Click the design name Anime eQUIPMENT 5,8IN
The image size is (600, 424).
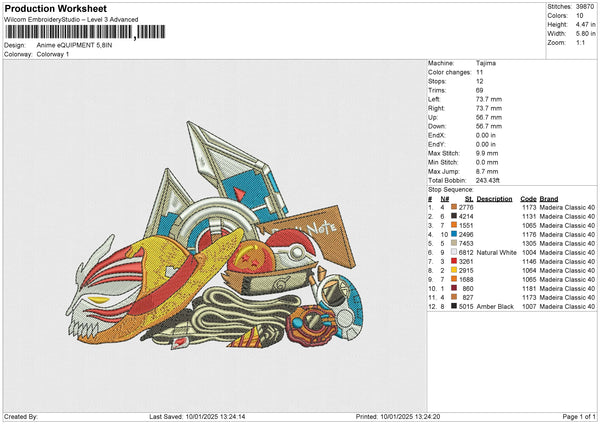75,45
